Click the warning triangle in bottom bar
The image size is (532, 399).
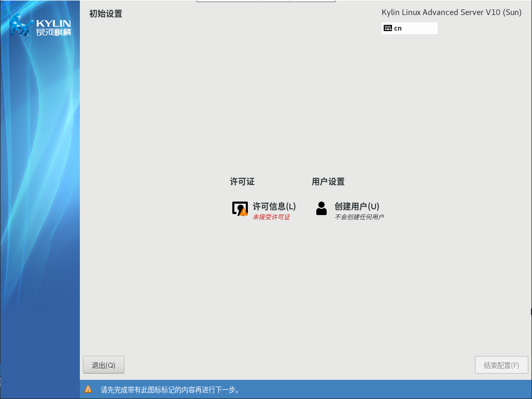click(89, 389)
